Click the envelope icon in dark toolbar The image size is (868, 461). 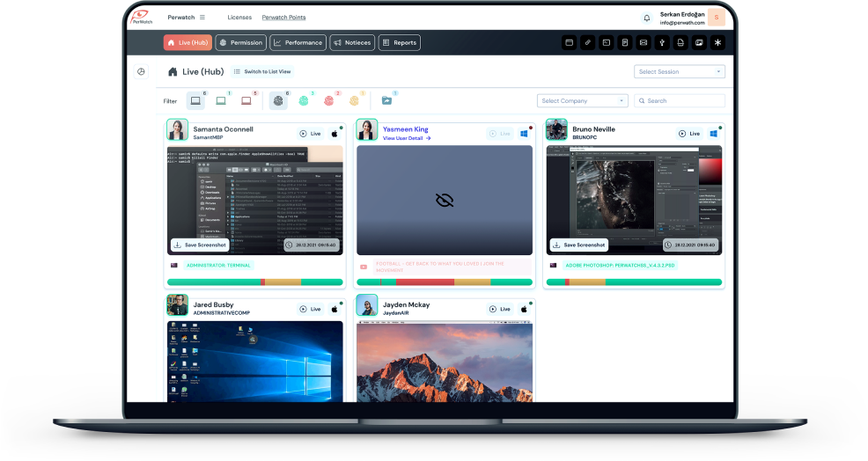(x=644, y=42)
